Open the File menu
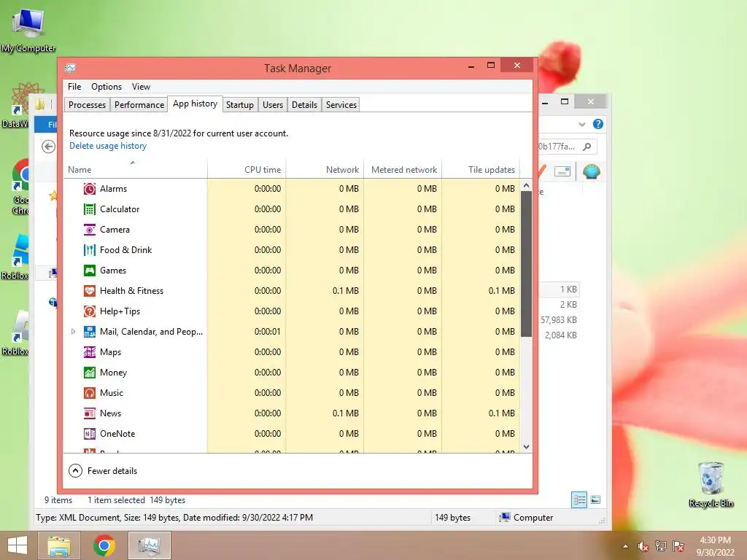The image size is (747, 560). point(74,87)
